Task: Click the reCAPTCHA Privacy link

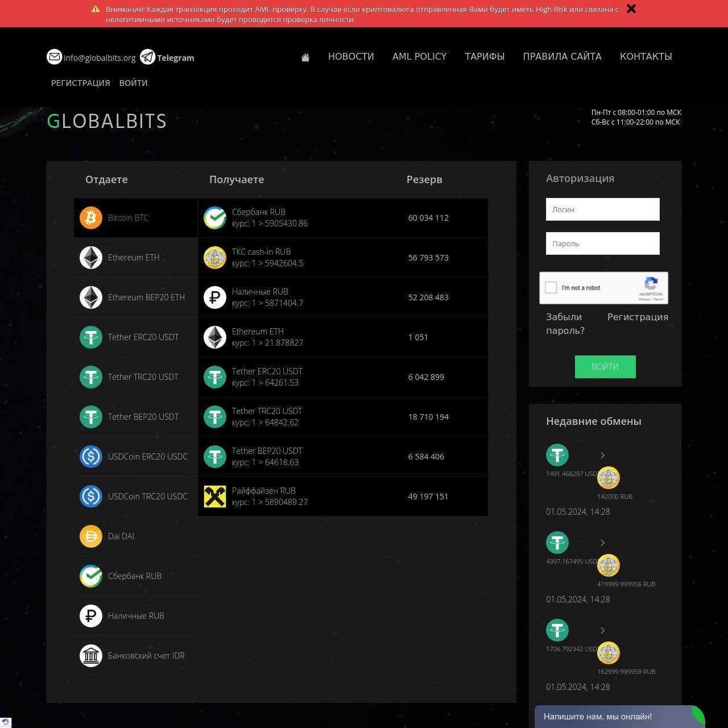Action: point(644,299)
